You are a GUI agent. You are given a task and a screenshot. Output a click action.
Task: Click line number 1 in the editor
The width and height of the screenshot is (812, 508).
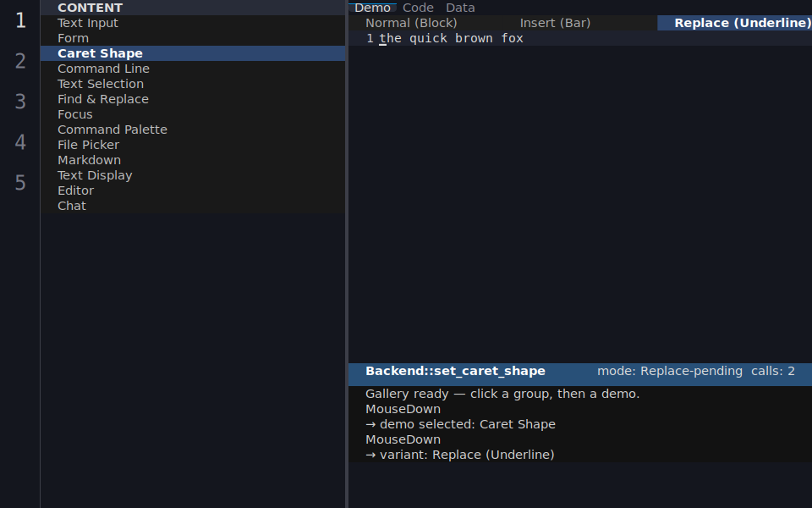pos(370,38)
